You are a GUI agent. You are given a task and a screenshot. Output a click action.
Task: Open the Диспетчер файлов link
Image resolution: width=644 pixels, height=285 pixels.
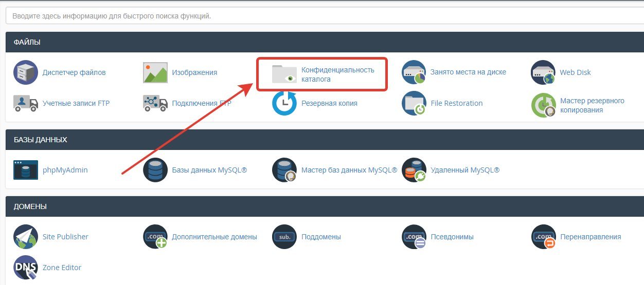pos(74,72)
